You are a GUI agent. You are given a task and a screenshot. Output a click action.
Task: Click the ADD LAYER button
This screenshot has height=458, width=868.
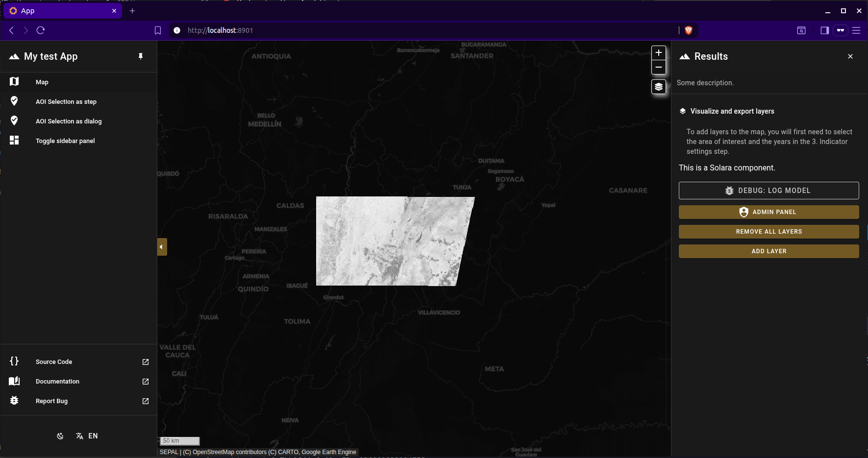pos(769,251)
